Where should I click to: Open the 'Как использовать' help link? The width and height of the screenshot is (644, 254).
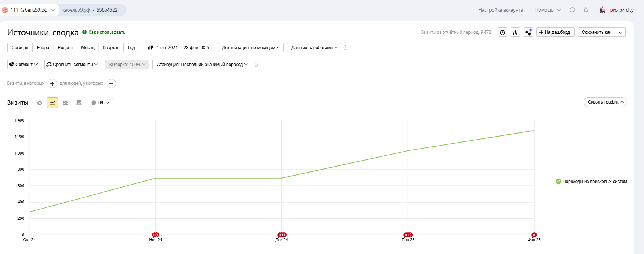tap(107, 32)
